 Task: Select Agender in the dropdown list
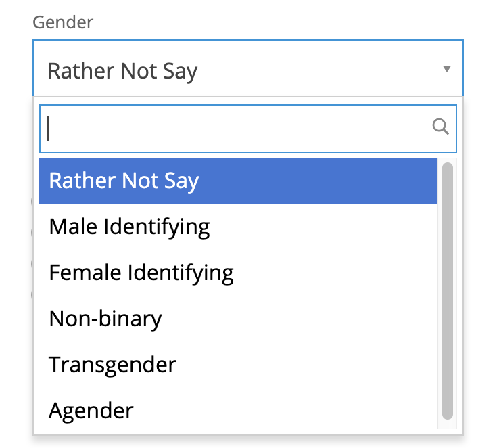(x=91, y=410)
